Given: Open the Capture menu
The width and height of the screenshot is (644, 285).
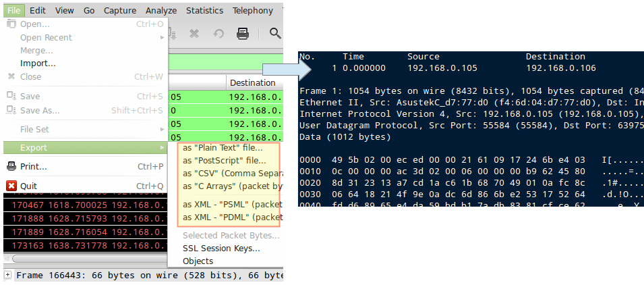Looking at the screenshot, I should 119,10.
